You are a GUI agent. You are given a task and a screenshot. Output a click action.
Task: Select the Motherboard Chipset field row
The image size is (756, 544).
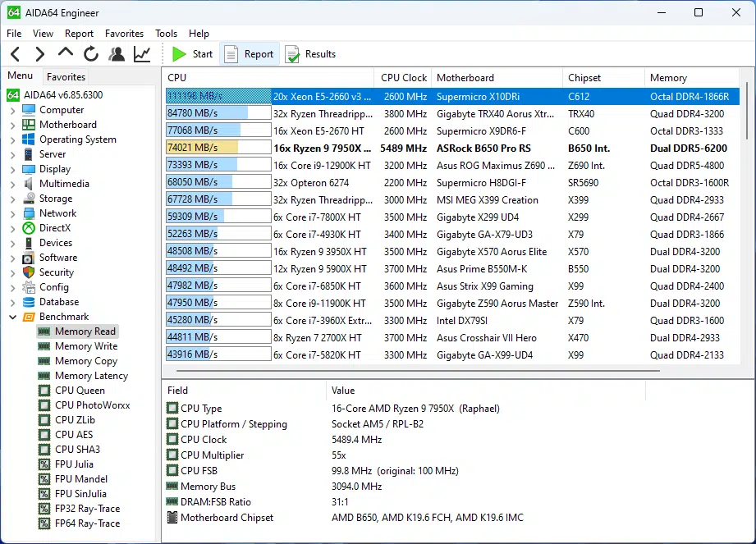pyautogui.click(x=404, y=518)
